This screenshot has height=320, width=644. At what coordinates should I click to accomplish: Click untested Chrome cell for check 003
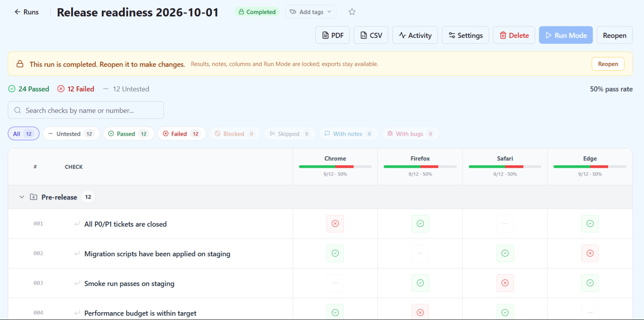point(335,283)
